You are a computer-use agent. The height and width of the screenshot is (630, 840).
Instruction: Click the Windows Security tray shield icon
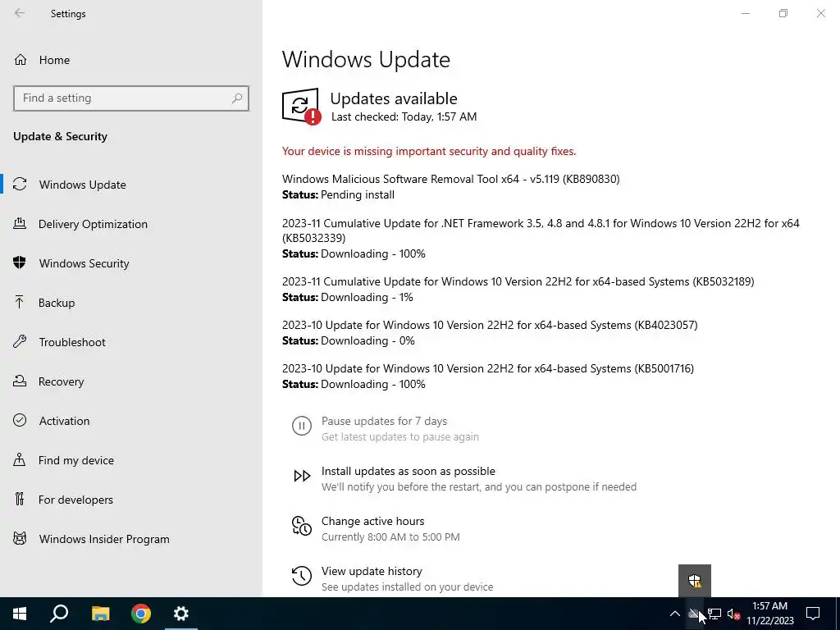point(695,580)
